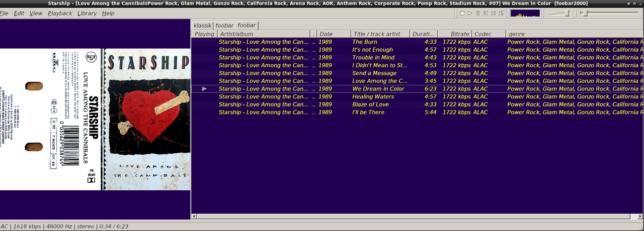This screenshot has height=231, width=644.
Task: Open the Playback menu
Action: (x=60, y=13)
